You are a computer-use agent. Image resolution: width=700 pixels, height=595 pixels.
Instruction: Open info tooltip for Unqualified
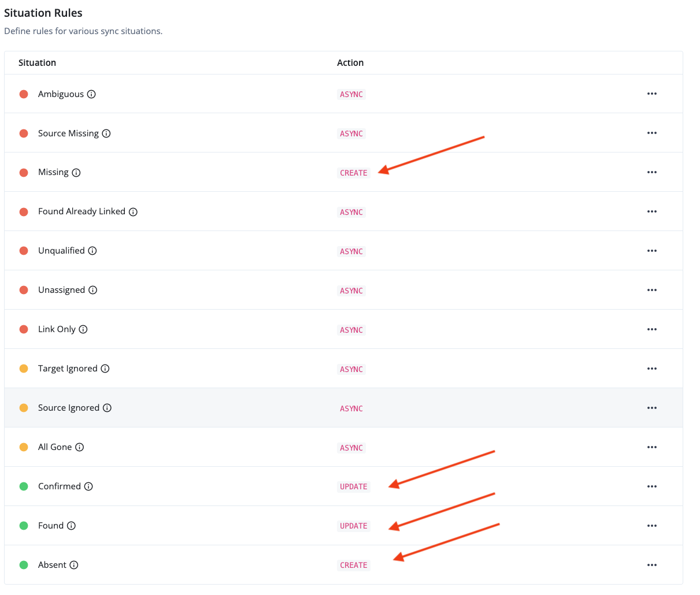tap(92, 251)
